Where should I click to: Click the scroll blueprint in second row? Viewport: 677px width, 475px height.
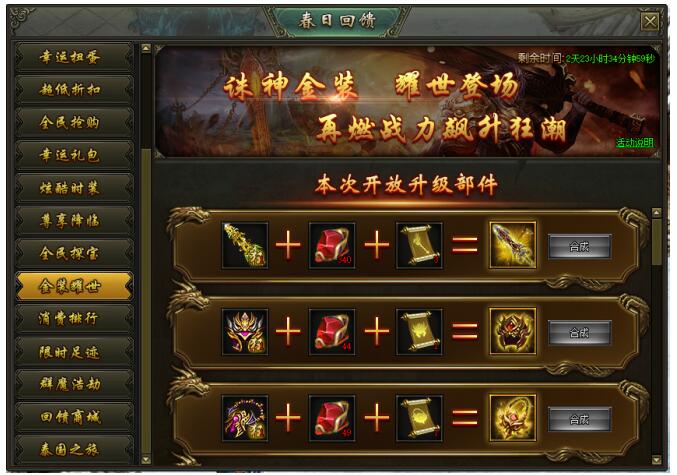coord(419,332)
